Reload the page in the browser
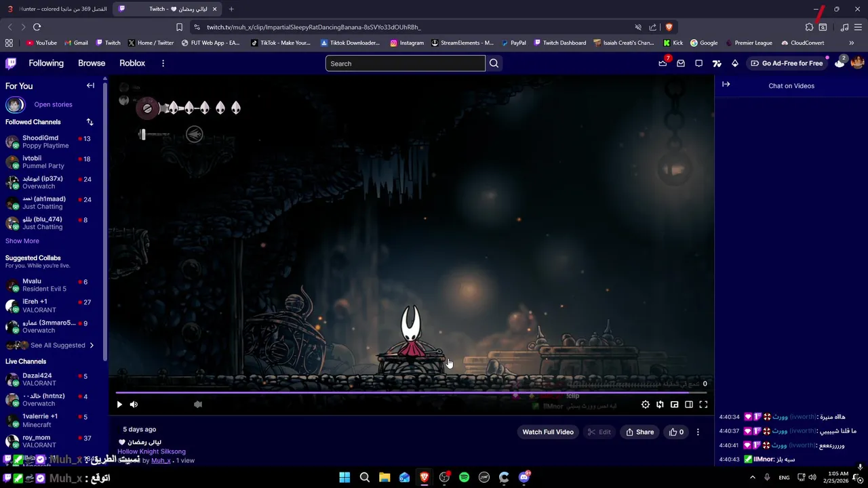 [37, 27]
